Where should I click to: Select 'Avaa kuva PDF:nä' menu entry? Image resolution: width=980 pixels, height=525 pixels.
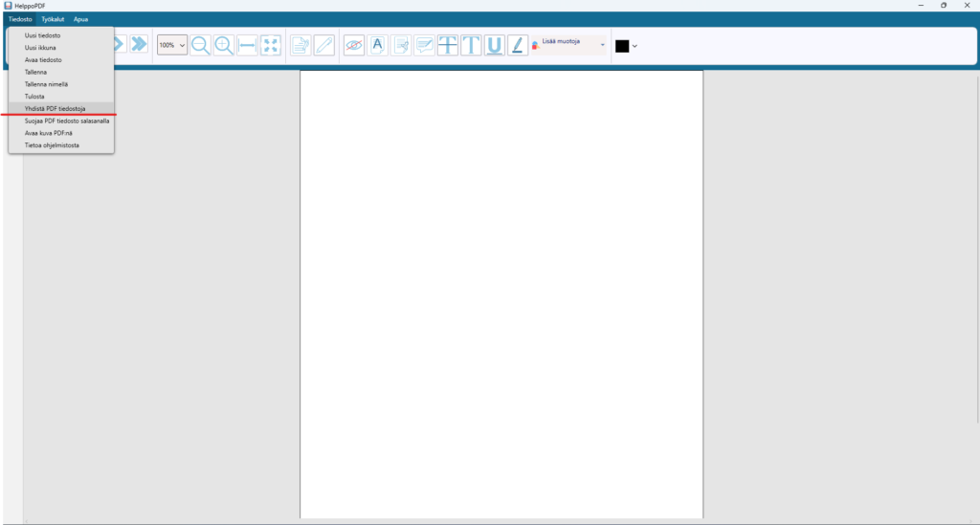tap(61, 133)
